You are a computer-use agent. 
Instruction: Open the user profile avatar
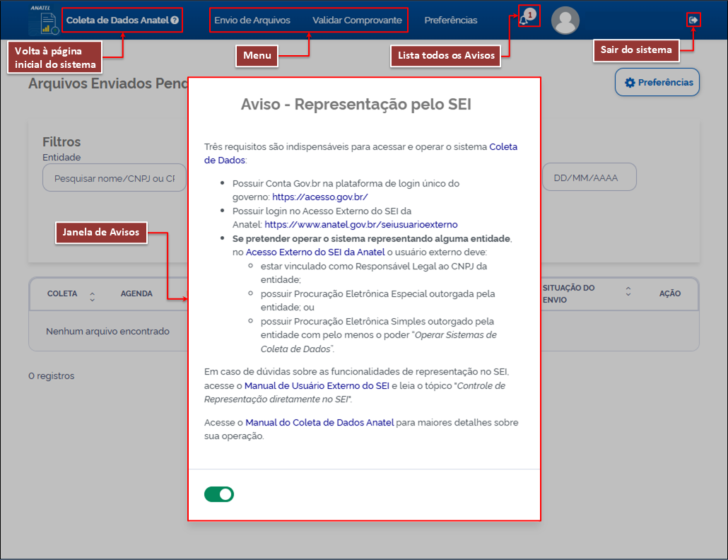[x=565, y=21]
